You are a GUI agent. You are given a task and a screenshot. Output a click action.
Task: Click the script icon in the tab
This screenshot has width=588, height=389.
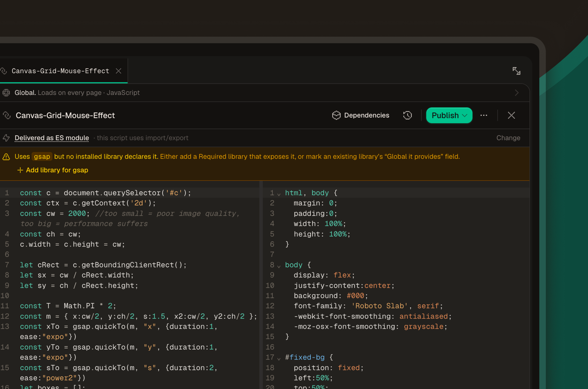(4, 71)
